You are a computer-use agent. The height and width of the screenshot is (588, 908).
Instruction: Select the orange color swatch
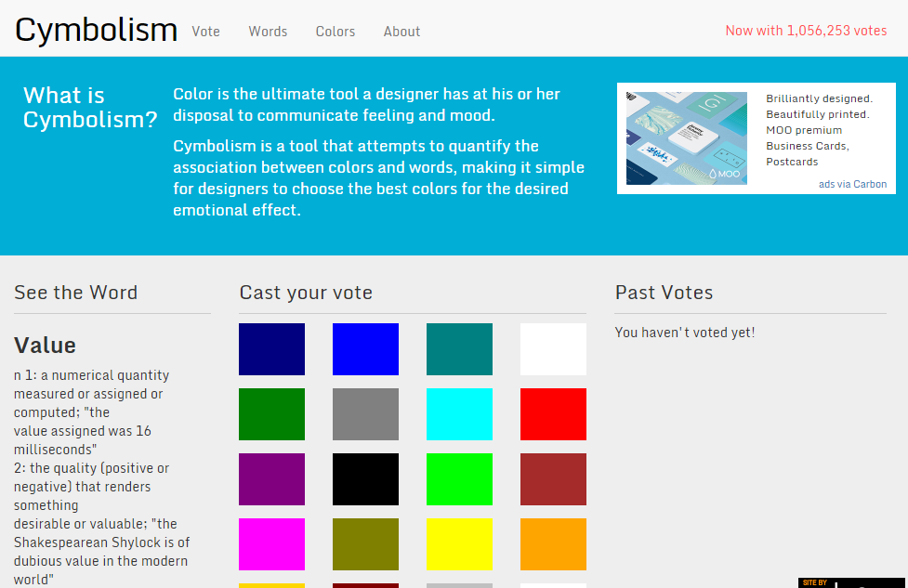point(553,544)
